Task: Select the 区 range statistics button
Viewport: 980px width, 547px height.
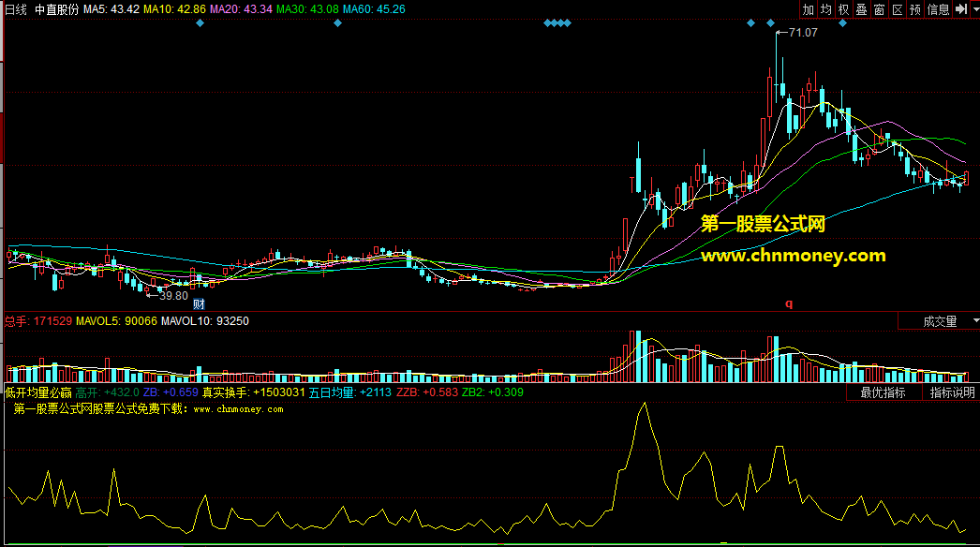Action: click(898, 9)
